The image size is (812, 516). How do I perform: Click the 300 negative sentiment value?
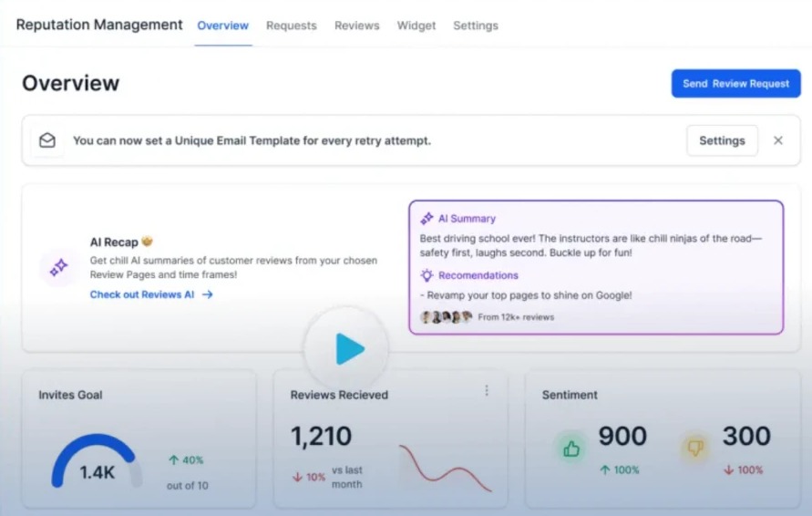point(746,436)
